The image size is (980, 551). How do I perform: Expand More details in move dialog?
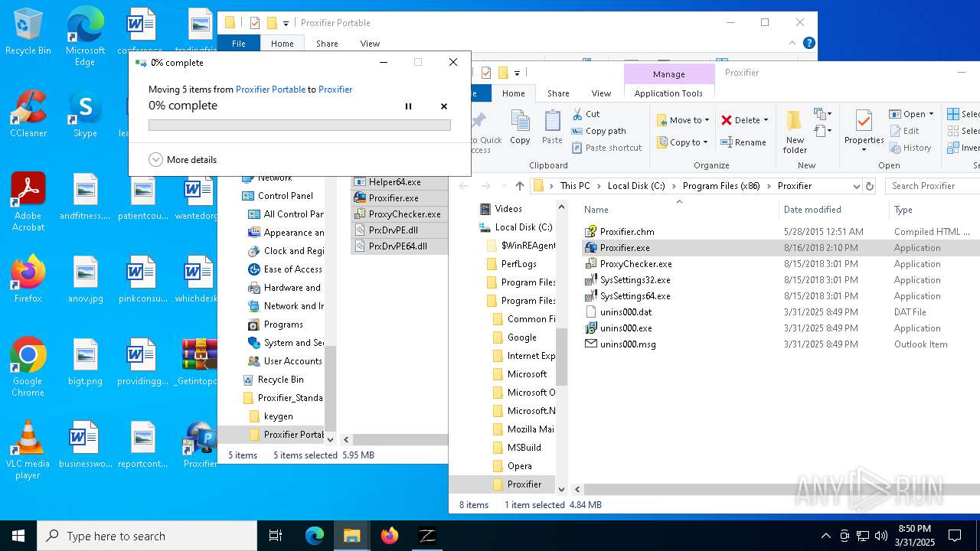click(x=183, y=160)
